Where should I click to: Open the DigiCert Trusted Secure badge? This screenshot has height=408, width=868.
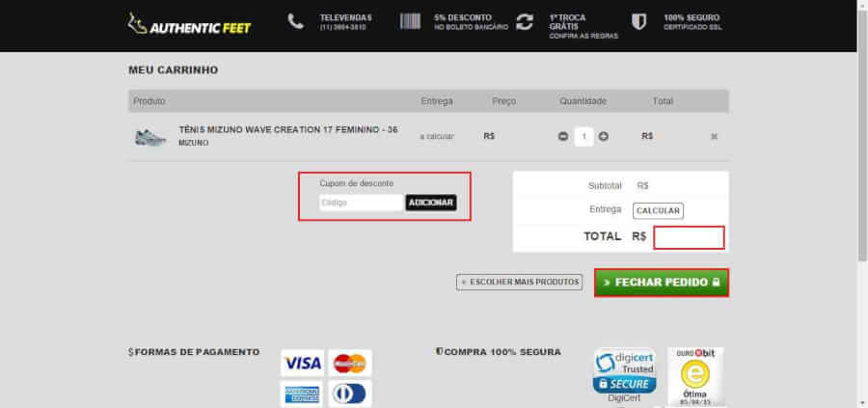(624, 371)
